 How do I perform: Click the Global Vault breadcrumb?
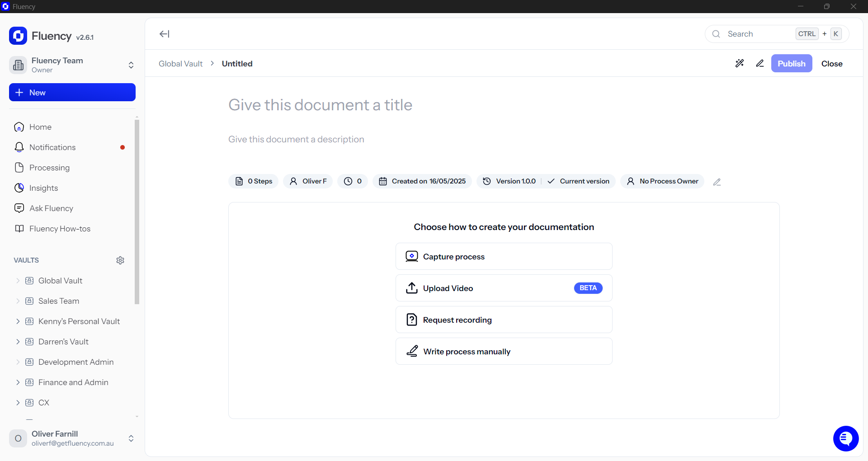click(x=180, y=64)
